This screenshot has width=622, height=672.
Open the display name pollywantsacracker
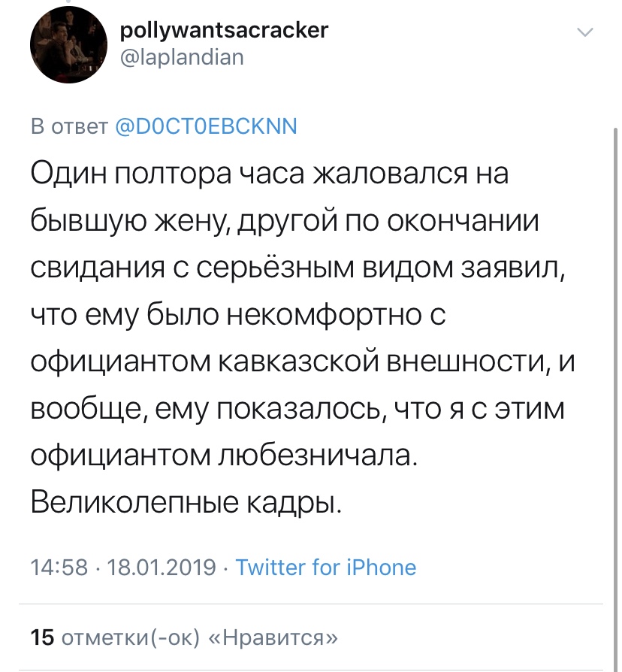click(224, 31)
